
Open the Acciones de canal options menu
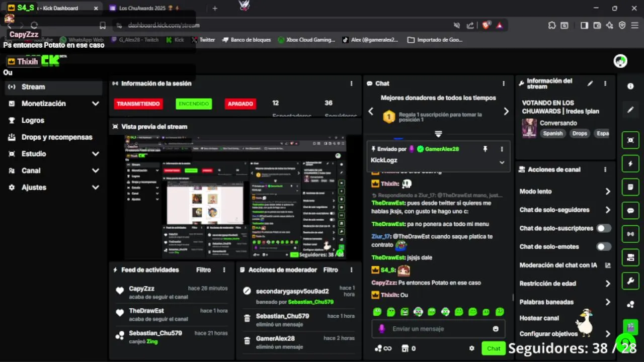point(605,170)
